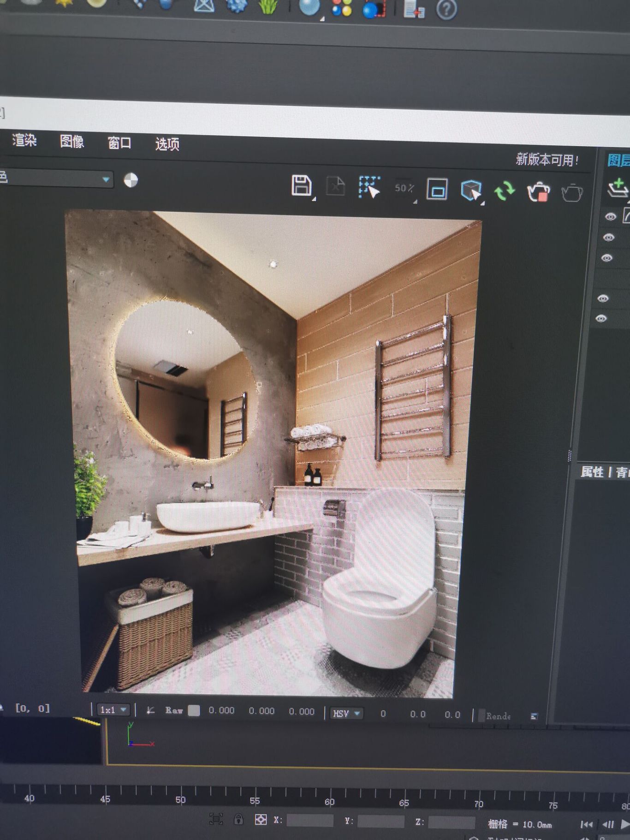
Task: Click the 50% zoom indicator
Action: [404, 188]
